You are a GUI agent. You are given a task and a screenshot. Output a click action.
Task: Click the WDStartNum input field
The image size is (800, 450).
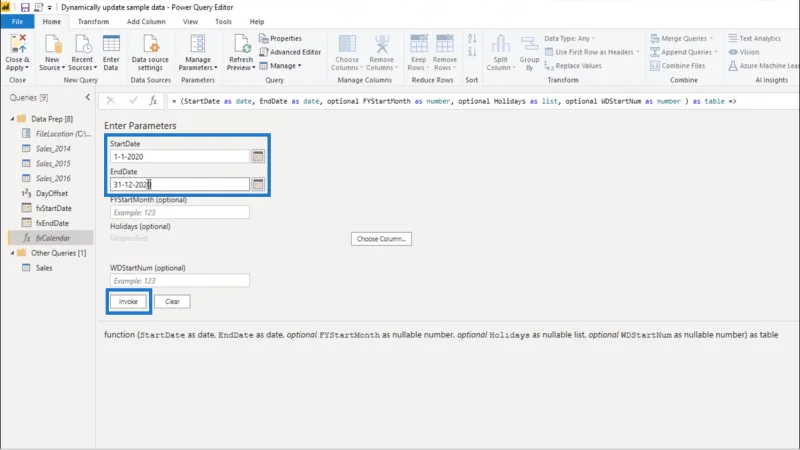(180, 281)
